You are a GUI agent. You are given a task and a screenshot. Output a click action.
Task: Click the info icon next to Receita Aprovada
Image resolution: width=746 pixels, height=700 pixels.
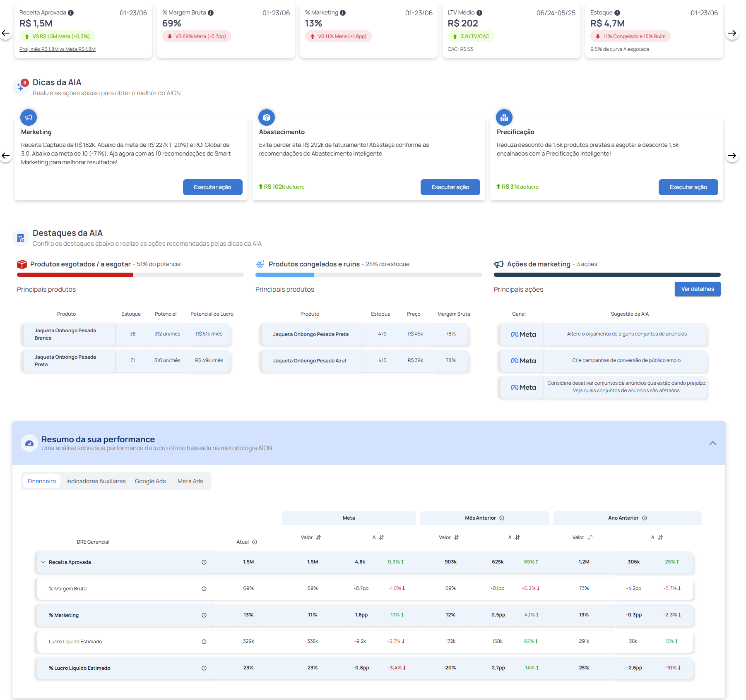(71, 12)
